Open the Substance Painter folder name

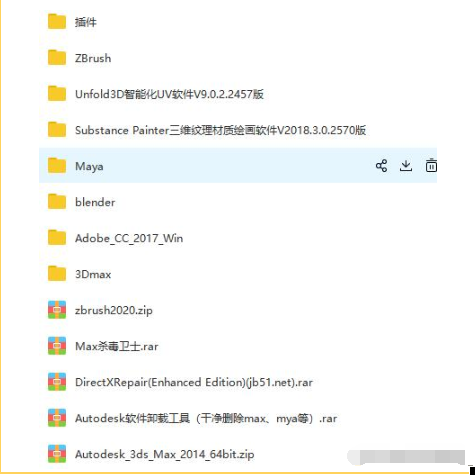[x=220, y=130]
